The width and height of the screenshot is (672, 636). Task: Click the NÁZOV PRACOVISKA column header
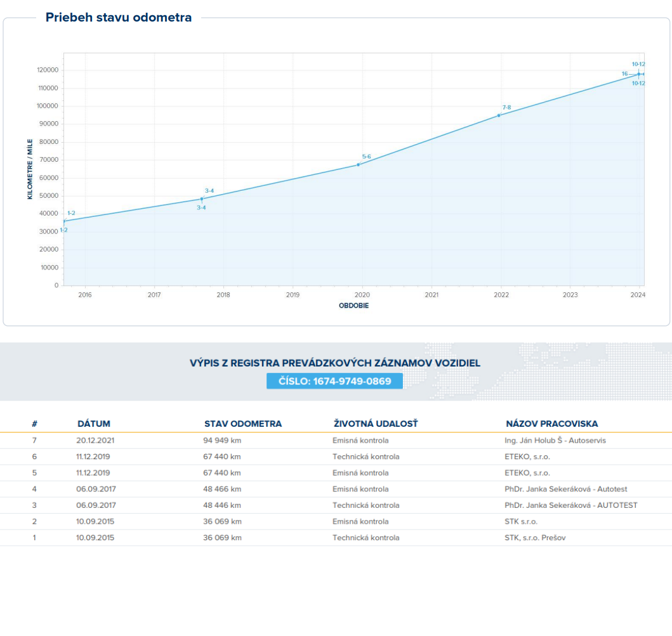pos(551,424)
